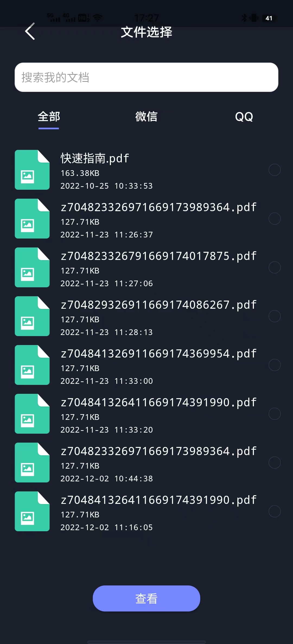Tap file icon dated 2022-11-23 11:28:13

pos(32,316)
